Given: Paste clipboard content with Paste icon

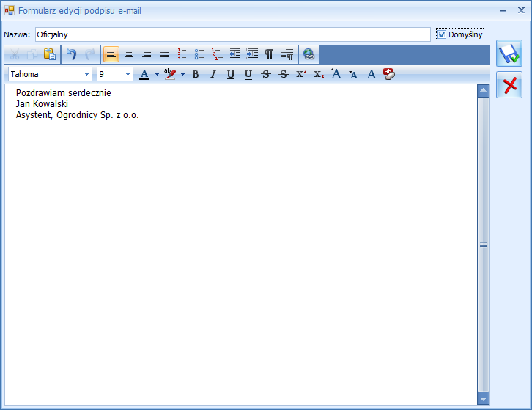Looking at the screenshot, I should pos(50,54).
